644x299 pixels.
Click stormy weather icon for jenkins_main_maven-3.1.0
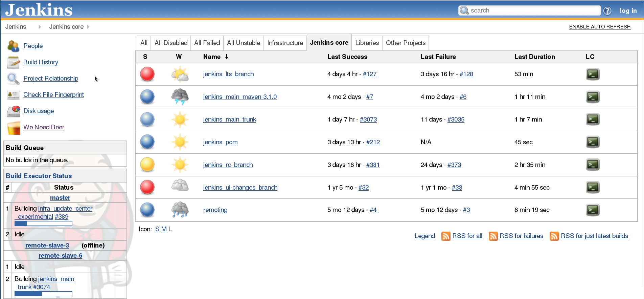pos(180,97)
